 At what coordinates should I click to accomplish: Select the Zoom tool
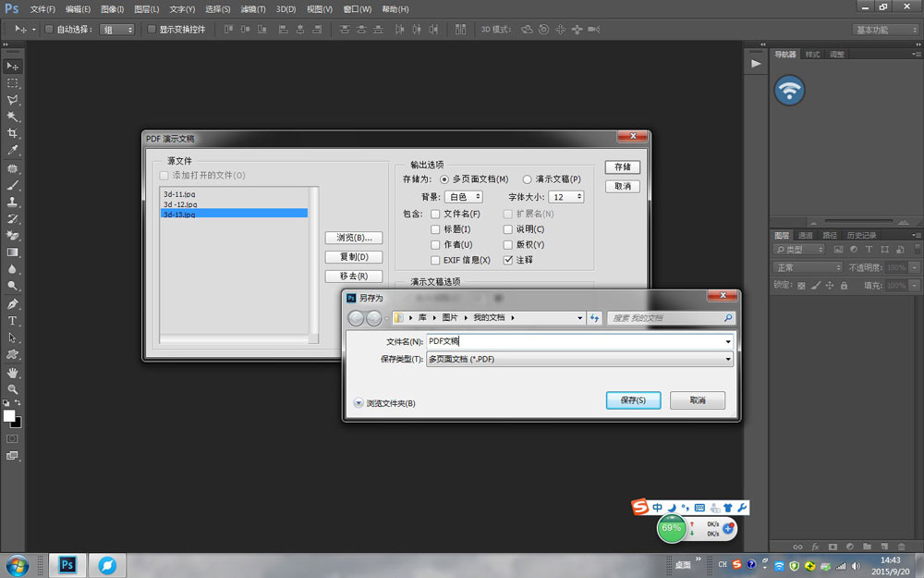click(x=12, y=389)
